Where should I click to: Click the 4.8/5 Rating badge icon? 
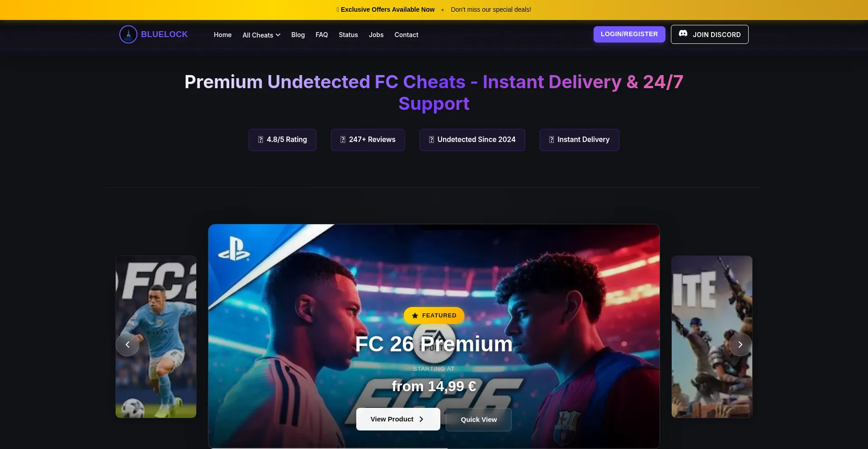click(260, 140)
